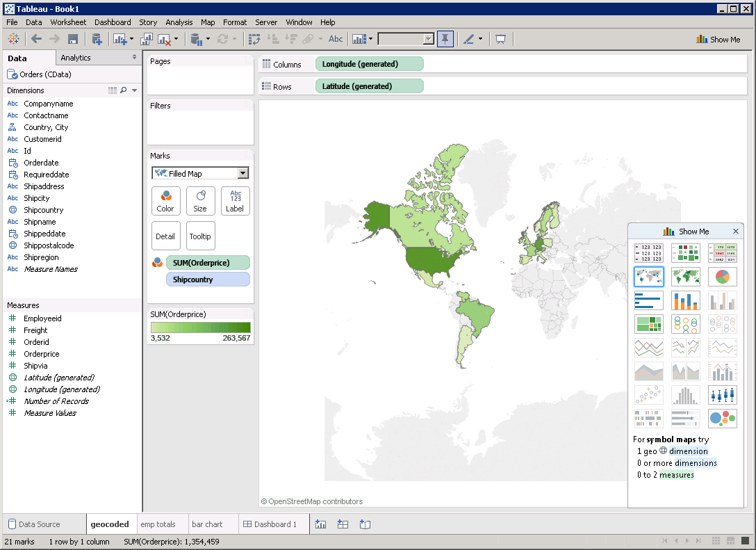The image size is (756, 550).
Task: Click the Color button on the Marks card
Action: coord(165,201)
